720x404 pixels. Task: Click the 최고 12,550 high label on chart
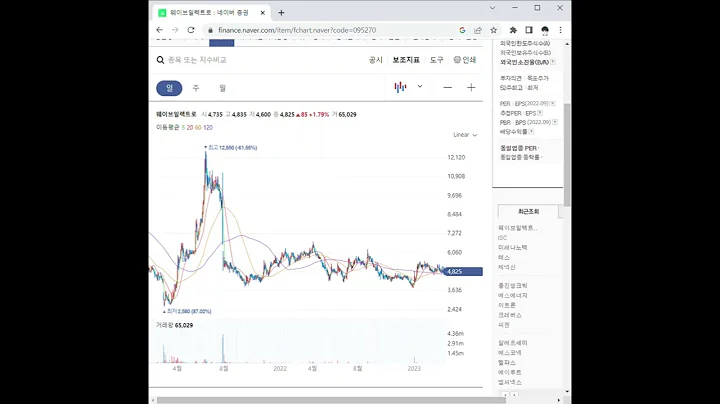232,147
